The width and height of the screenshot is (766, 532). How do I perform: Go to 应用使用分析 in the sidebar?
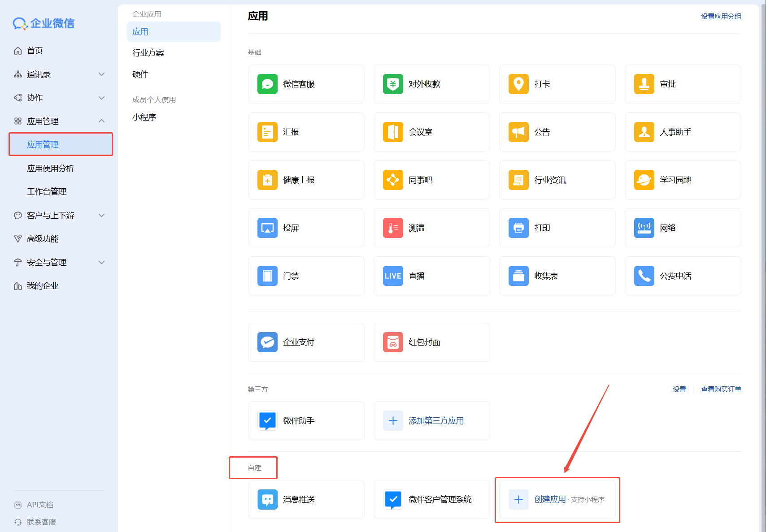tap(50, 169)
